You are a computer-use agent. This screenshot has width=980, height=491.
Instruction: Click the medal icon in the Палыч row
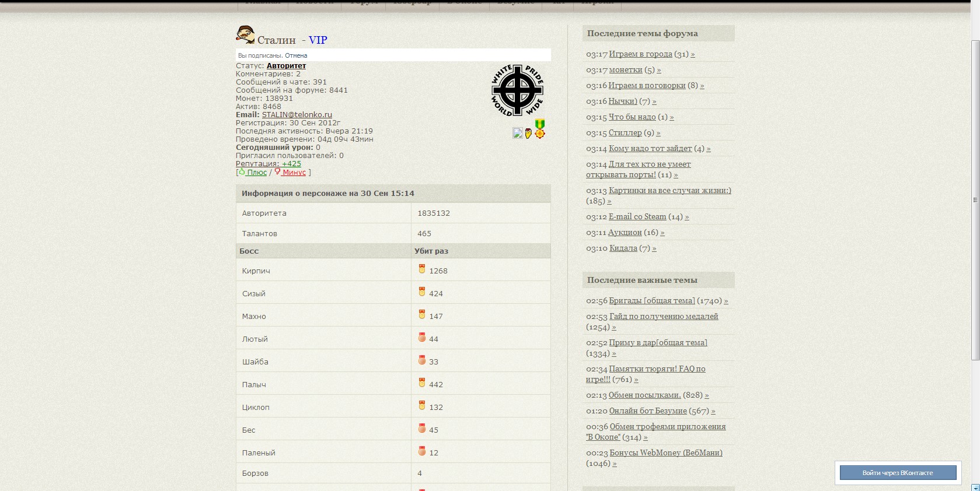pos(422,383)
